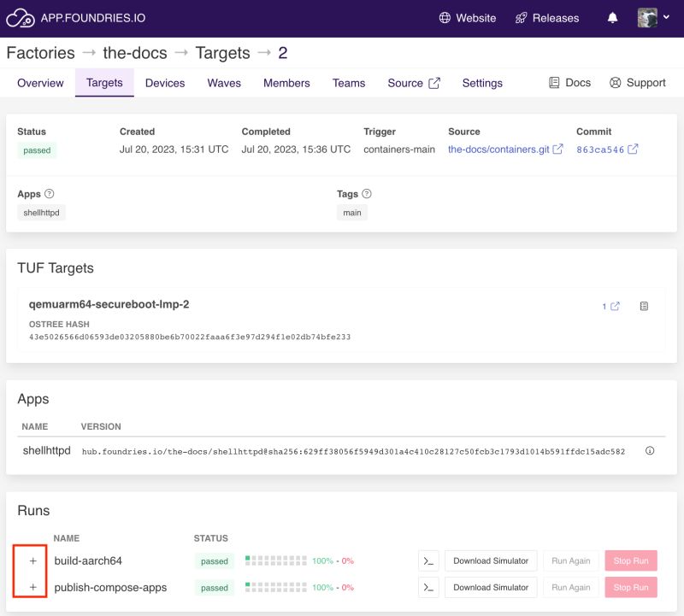Click the help icon next to Tags
The width and height of the screenshot is (684, 616).
(367, 194)
